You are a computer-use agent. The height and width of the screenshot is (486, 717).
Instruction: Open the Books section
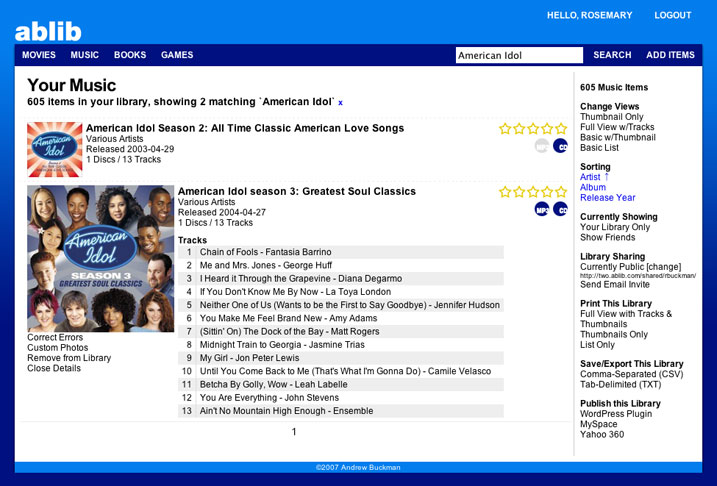tap(130, 55)
